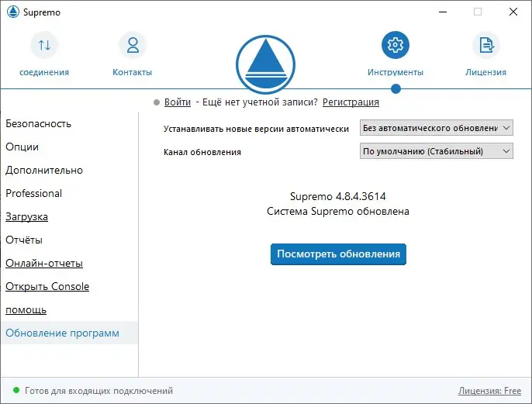The height and width of the screenshot is (404, 532).
Task: Click the green ready status indicator
Action: pyautogui.click(x=16, y=391)
